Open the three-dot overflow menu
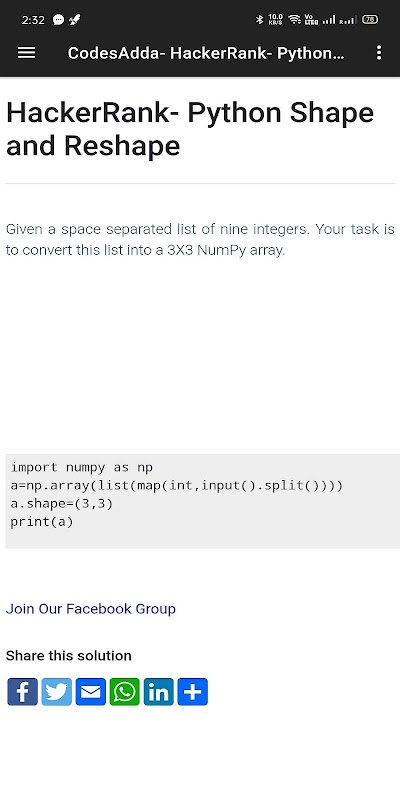Screen dimensions: 400x800 (x=379, y=53)
